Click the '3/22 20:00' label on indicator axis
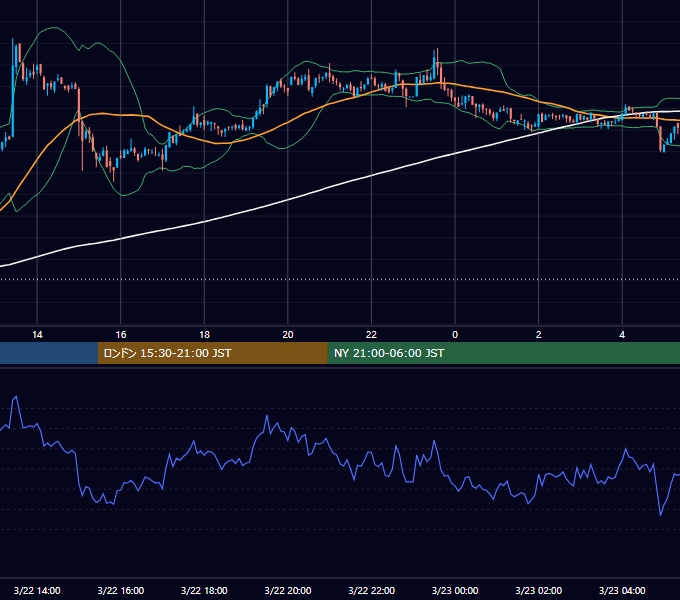680x600 pixels. [x=288, y=590]
